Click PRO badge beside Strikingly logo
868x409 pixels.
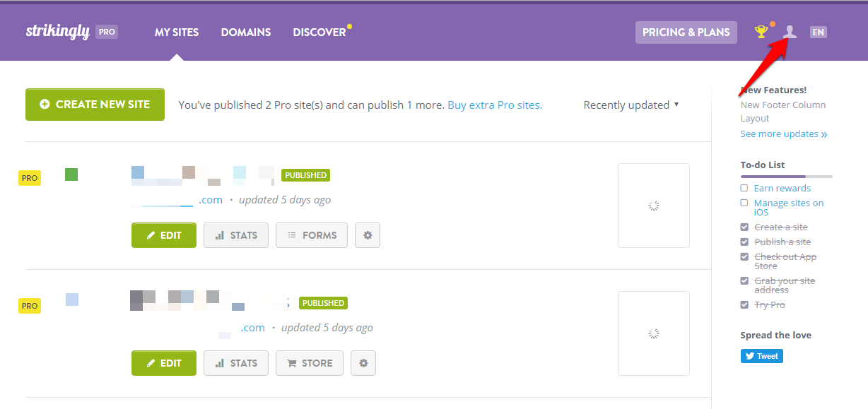(x=107, y=32)
